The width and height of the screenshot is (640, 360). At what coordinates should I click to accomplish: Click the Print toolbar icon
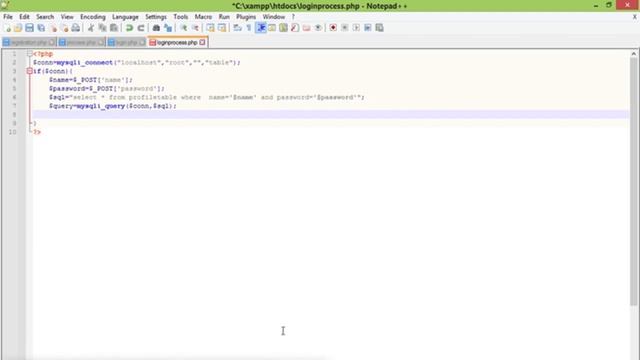tap(76, 28)
